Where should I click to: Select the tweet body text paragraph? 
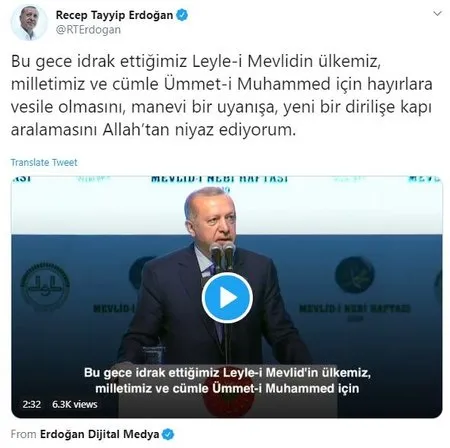pos(221,95)
